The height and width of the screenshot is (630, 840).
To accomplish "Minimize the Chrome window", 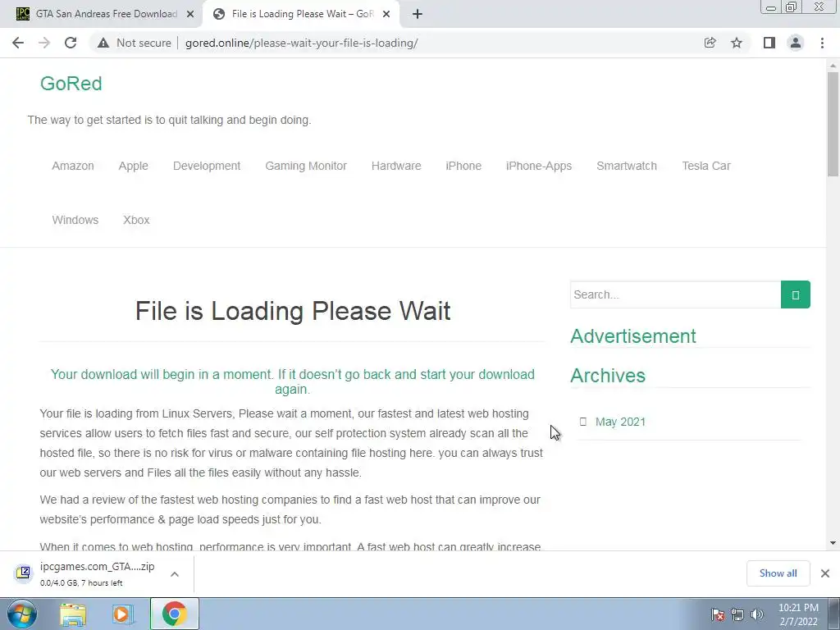I will coord(771,7).
